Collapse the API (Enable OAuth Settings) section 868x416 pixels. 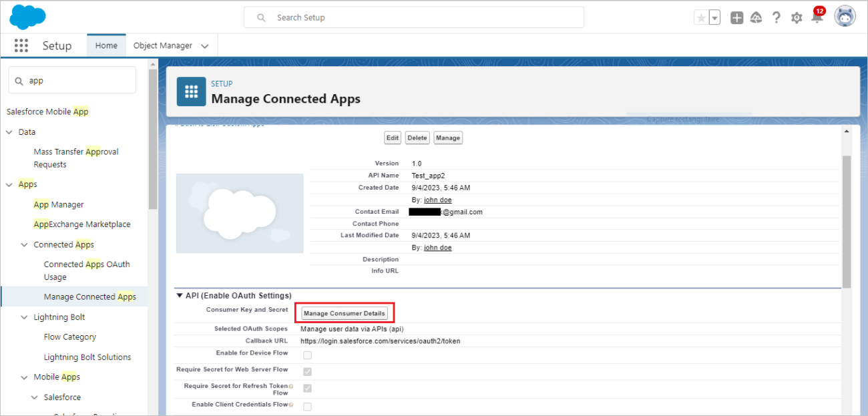tap(180, 296)
